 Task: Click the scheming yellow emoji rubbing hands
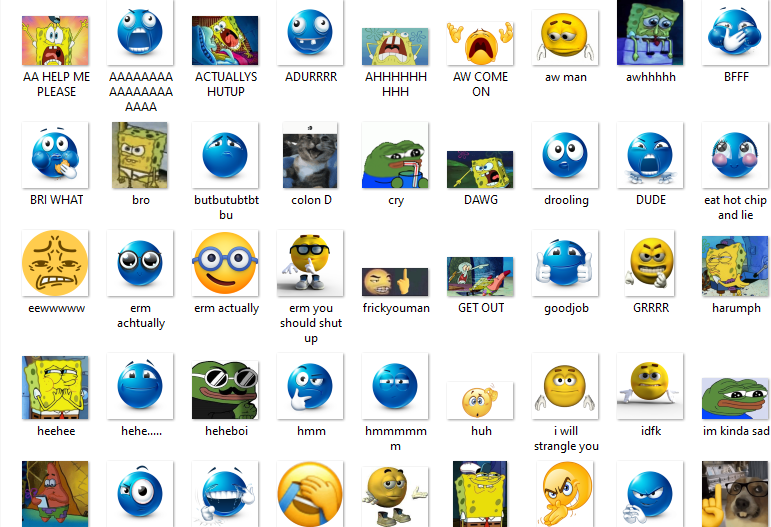[x=565, y=494]
